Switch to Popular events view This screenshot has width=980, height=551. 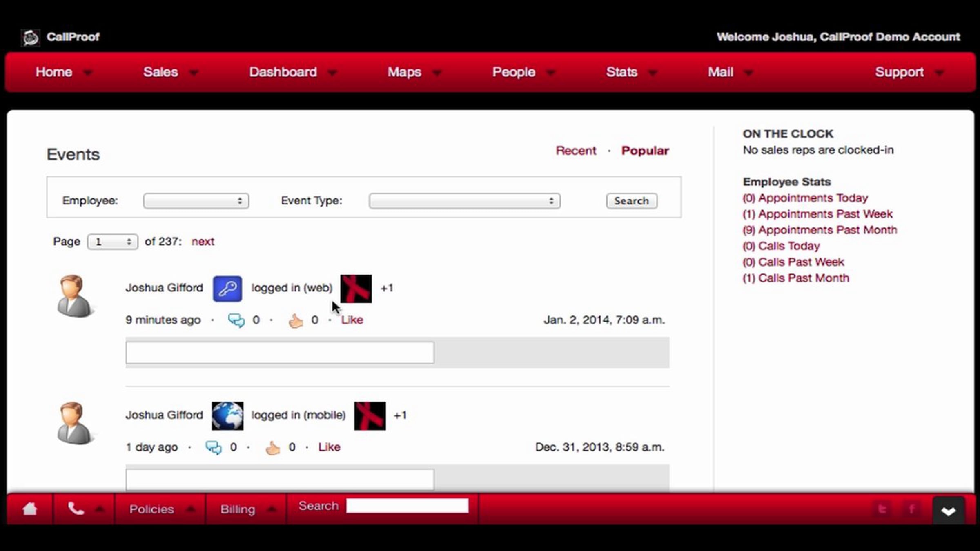(x=645, y=151)
